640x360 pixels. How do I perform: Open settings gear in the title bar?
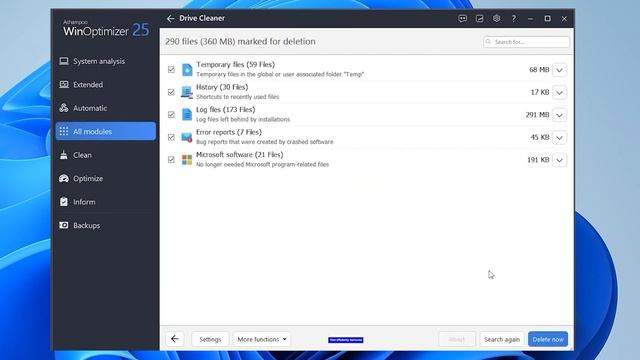(x=496, y=18)
